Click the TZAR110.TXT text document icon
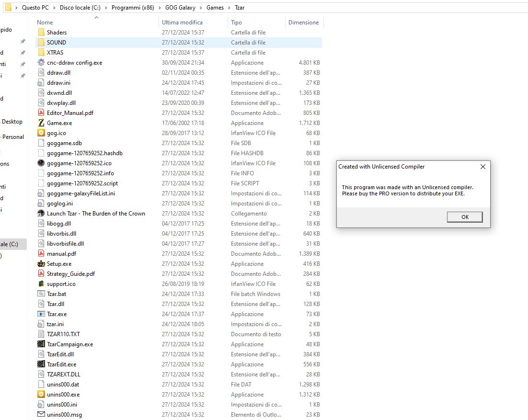The width and height of the screenshot is (528, 420). [41, 334]
